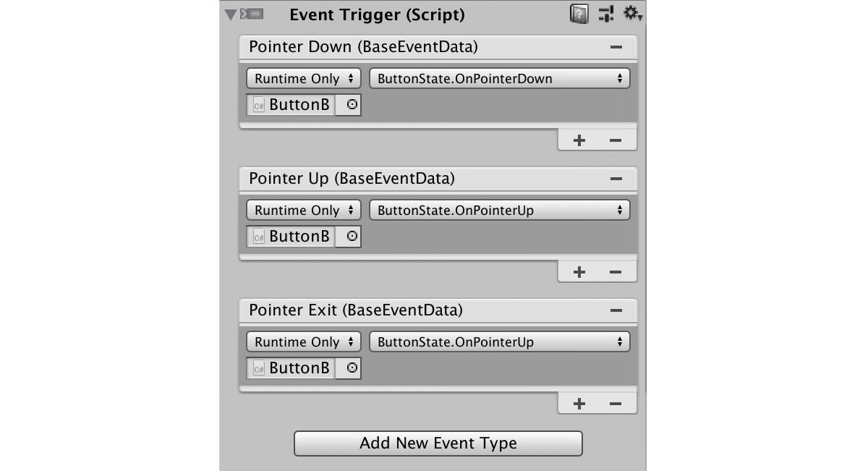The width and height of the screenshot is (868, 471).
Task: Click the component preset sliders icon
Action: coord(606,14)
